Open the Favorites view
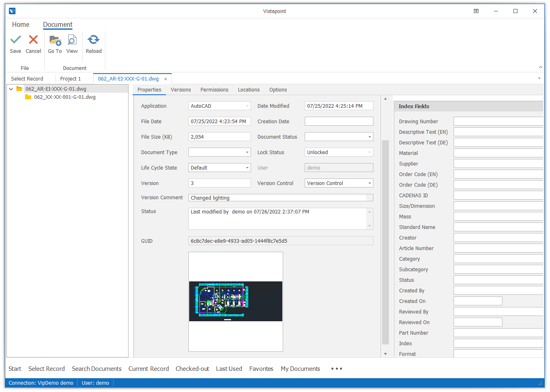Image resolution: width=550 pixels, height=392 pixels. pos(261,369)
